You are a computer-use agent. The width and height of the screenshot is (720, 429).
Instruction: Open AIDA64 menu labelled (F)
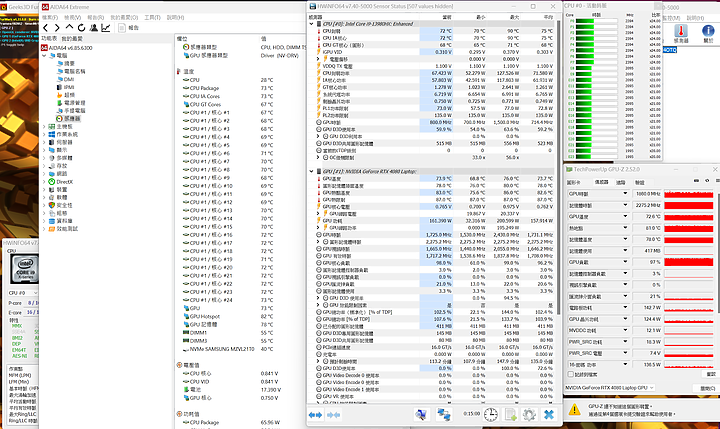[50, 17]
